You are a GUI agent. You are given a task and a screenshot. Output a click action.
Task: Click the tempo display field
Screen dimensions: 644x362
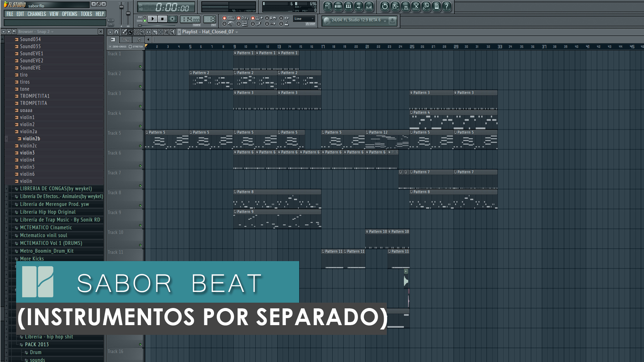[190, 19]
